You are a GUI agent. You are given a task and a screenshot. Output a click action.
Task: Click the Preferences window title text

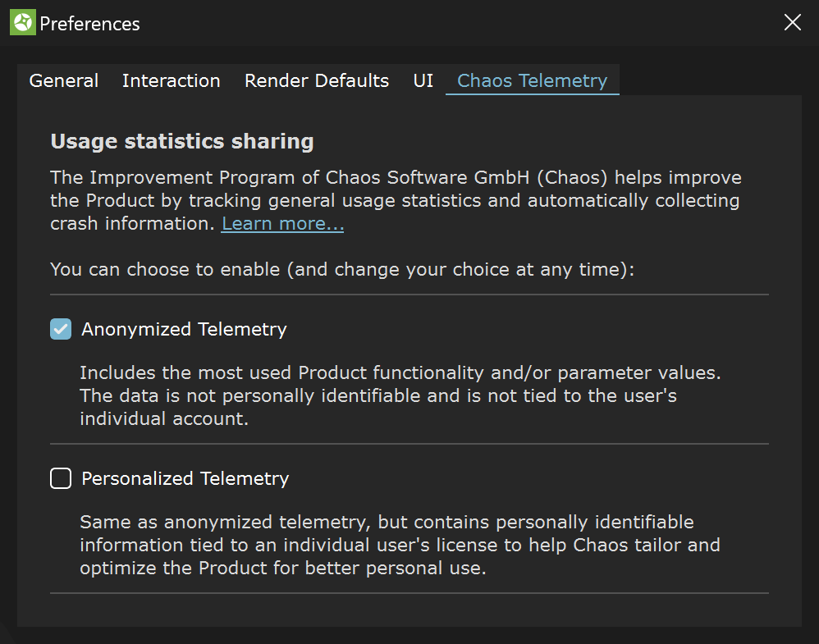(x=89, y=24)
